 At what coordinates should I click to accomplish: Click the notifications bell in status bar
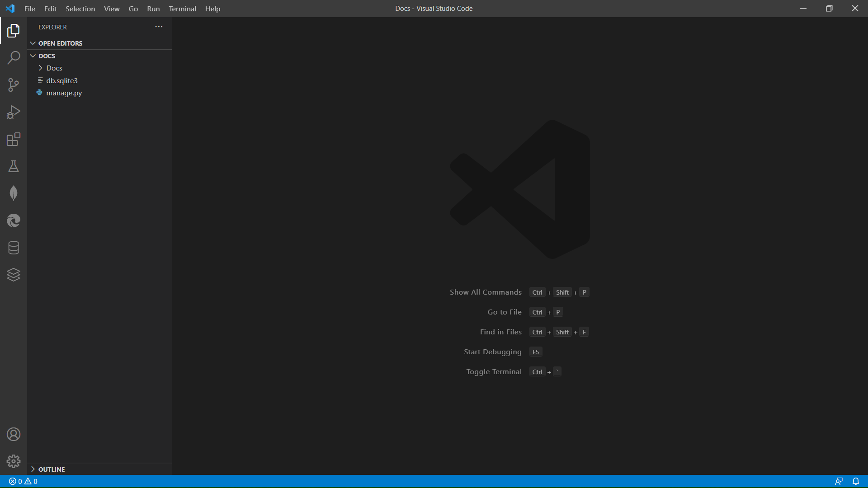tap(855, 481)
